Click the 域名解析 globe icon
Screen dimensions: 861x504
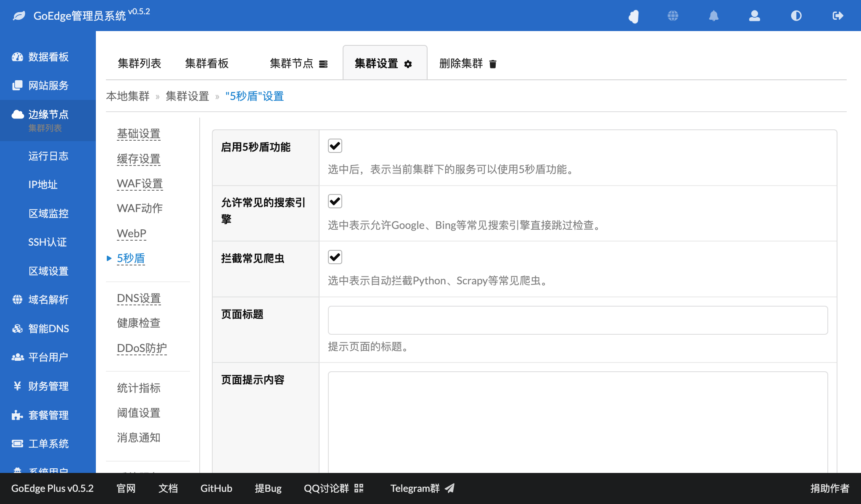(17, 299)
